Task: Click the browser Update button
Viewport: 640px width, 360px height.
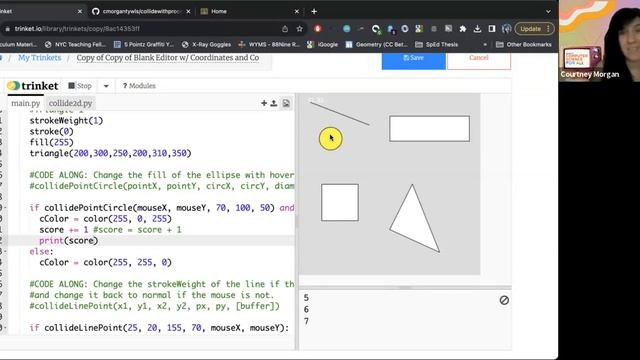Action: [x=534, y=29]
